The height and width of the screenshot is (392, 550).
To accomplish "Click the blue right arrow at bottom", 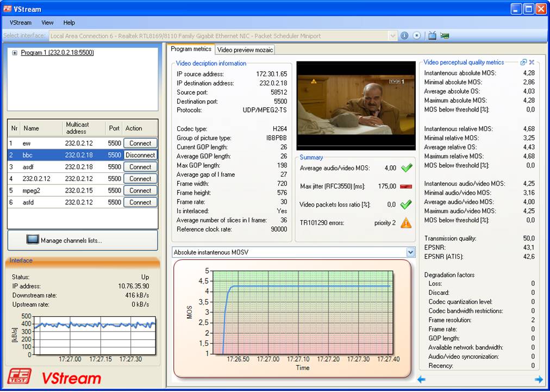I will 539,379.
